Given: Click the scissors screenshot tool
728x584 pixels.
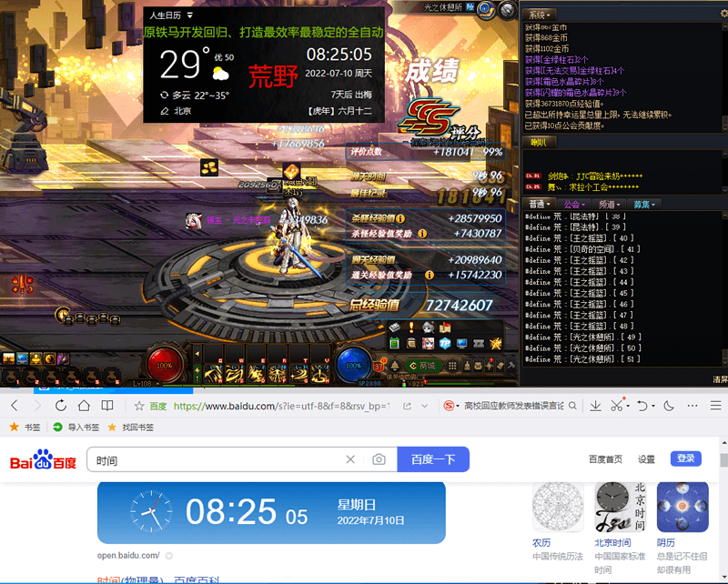Looking at the screenshot, I should tap(617, 406).
